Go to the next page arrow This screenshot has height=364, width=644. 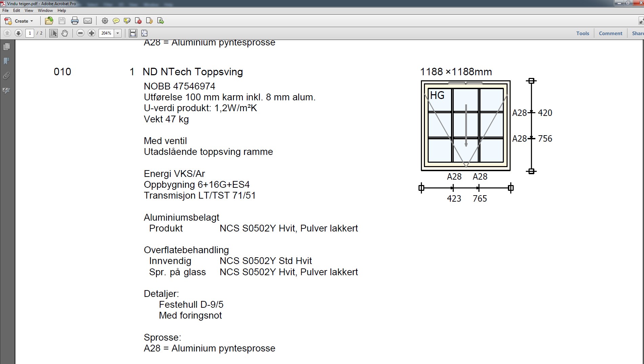tap(19, 33)
